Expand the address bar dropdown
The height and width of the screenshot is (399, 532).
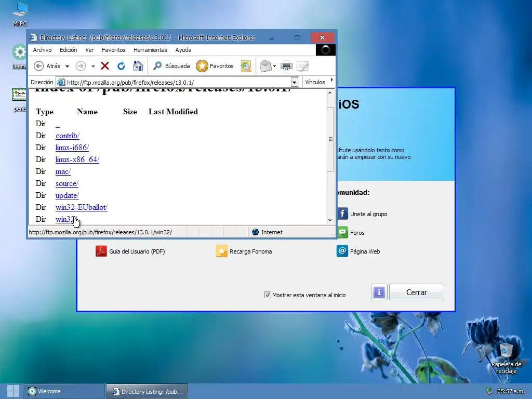coord(294,82)
